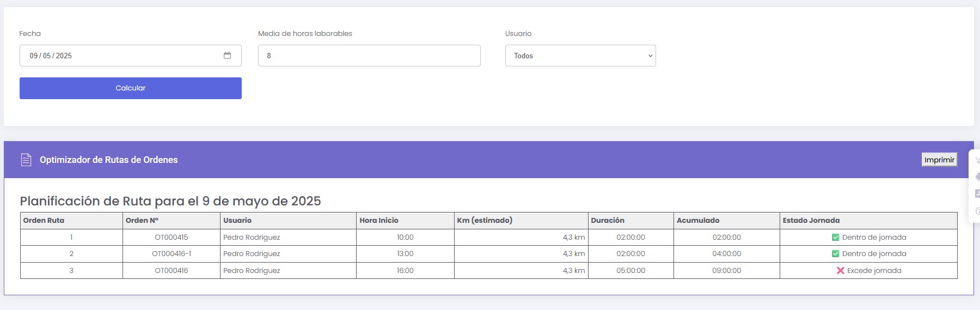Click the red X icon next to Excede jornada
980x310 pixels.
[841, 271]
